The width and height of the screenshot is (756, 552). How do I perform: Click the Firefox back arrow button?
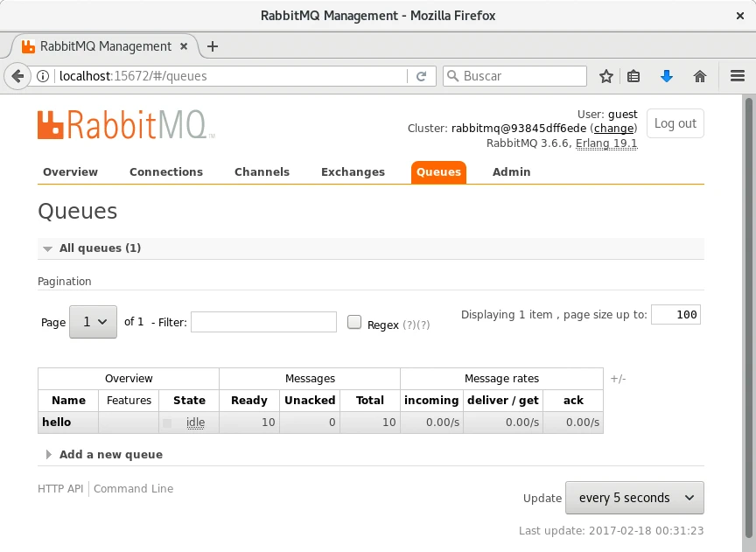coord(17,76)
